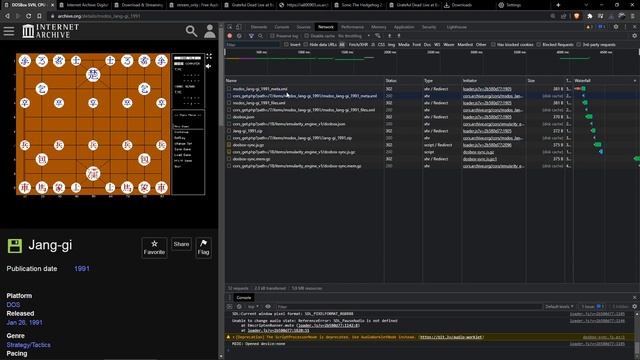Click the export HAR download arrow icon
Image resolution: width=640 pixels, height=360 pixels.
[x=399, y=36]
